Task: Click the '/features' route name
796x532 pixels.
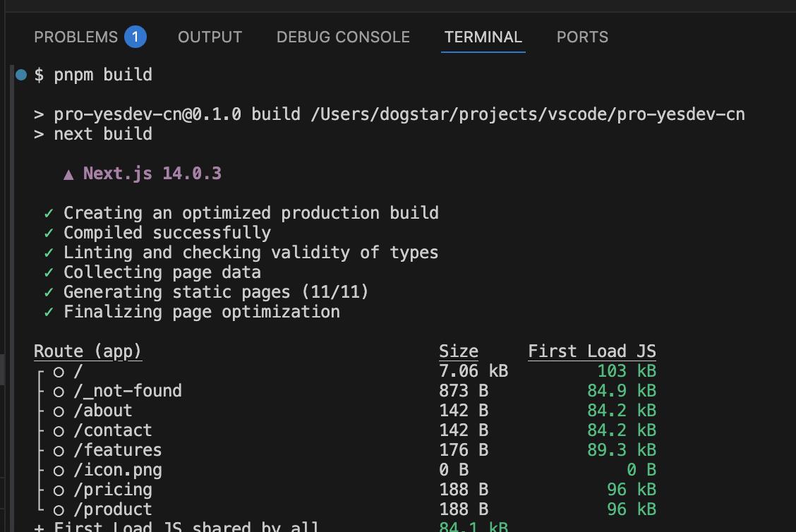Action: [118, 450]
